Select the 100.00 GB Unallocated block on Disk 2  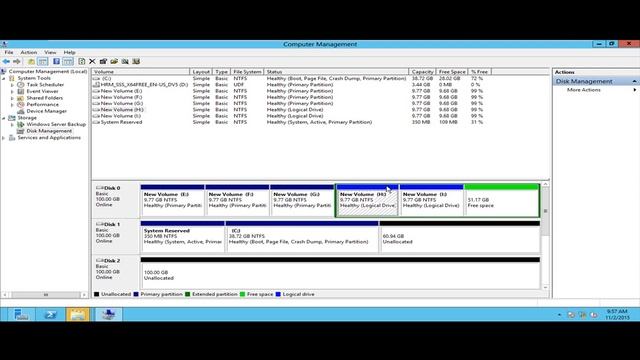(x=340, y=273)
